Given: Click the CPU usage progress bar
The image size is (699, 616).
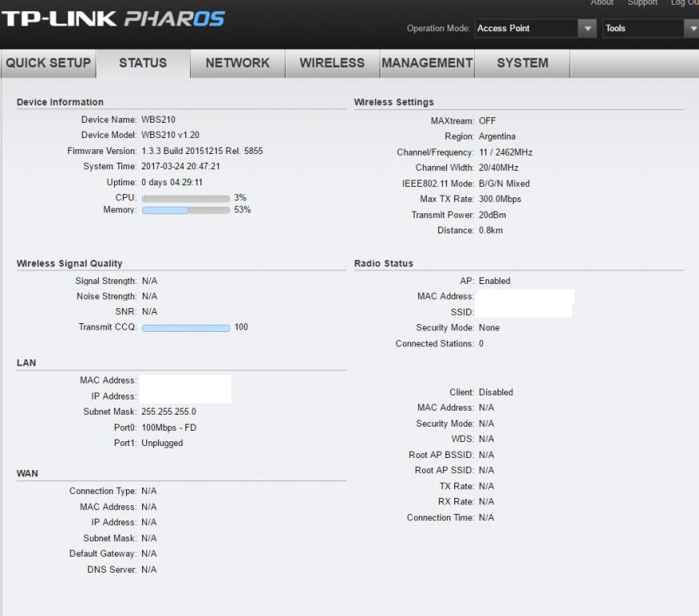Looking at the screenshot, I should click(x=185, y=197).
